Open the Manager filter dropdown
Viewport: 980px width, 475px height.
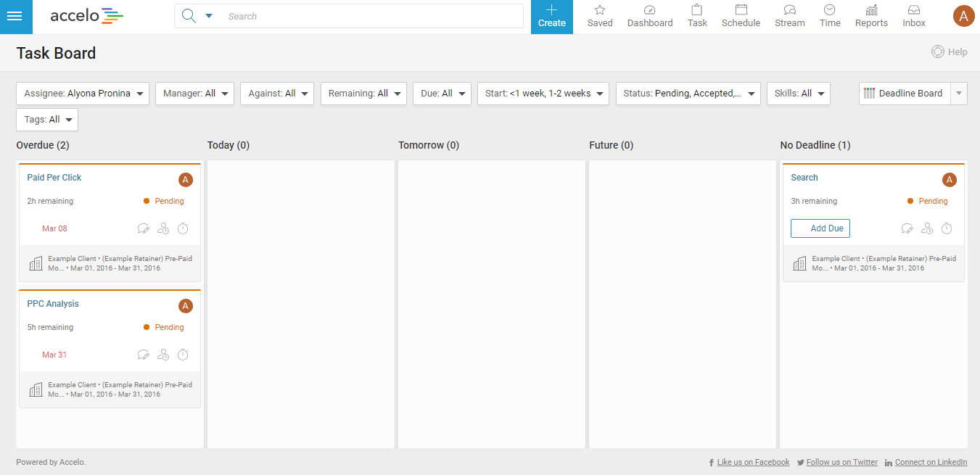click(194, 94)
